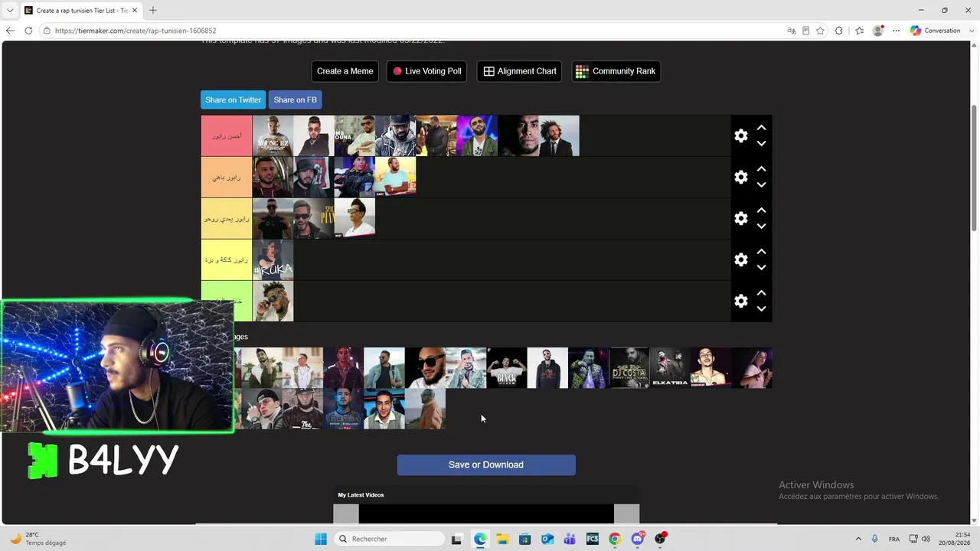Image resolution: width=980 pixels, height=551 pixels.
Task: Share the tier list on FB
Action: point(295,99)
